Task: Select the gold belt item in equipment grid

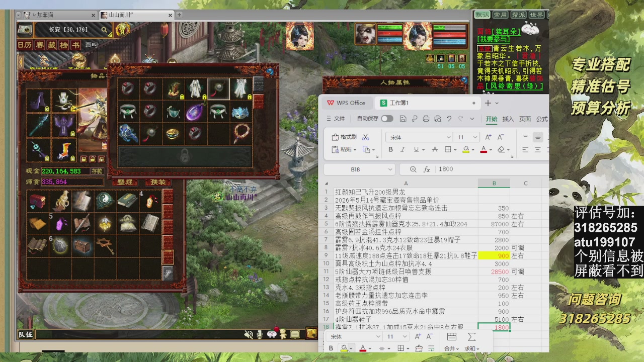Action: pyautogui.click(x=173, y=134)
